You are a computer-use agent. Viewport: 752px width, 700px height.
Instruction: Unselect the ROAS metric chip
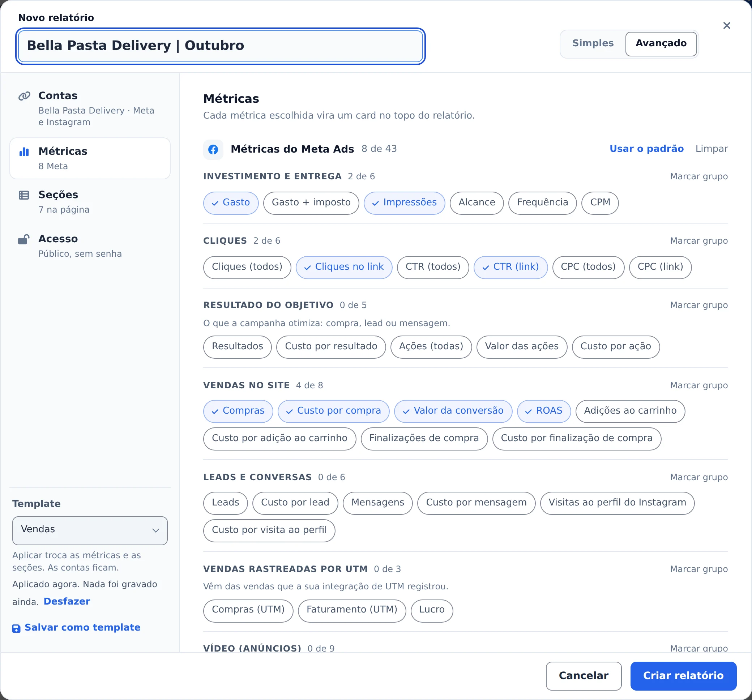(544, 411)
